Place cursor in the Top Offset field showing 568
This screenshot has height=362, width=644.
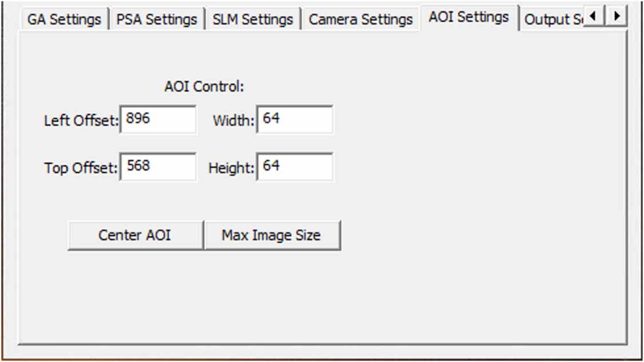[x=159, y=166]
